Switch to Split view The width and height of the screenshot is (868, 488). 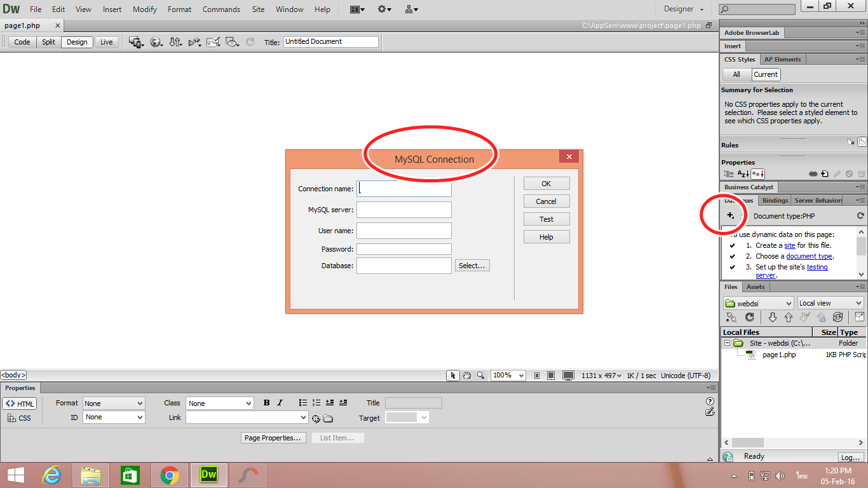[x=49, y=42]
